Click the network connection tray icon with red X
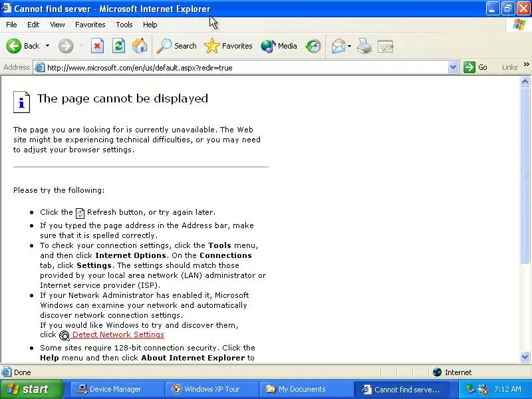 click(483, 389)
